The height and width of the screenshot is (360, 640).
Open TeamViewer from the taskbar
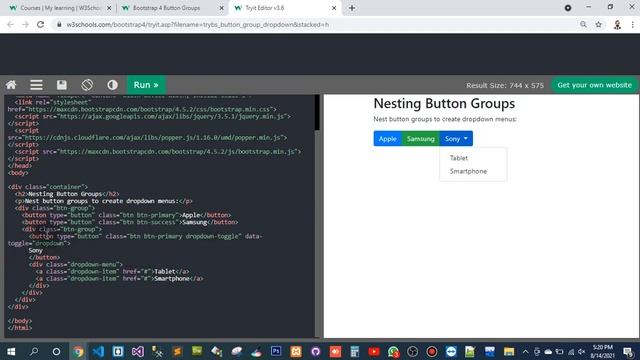coord(451,351)
